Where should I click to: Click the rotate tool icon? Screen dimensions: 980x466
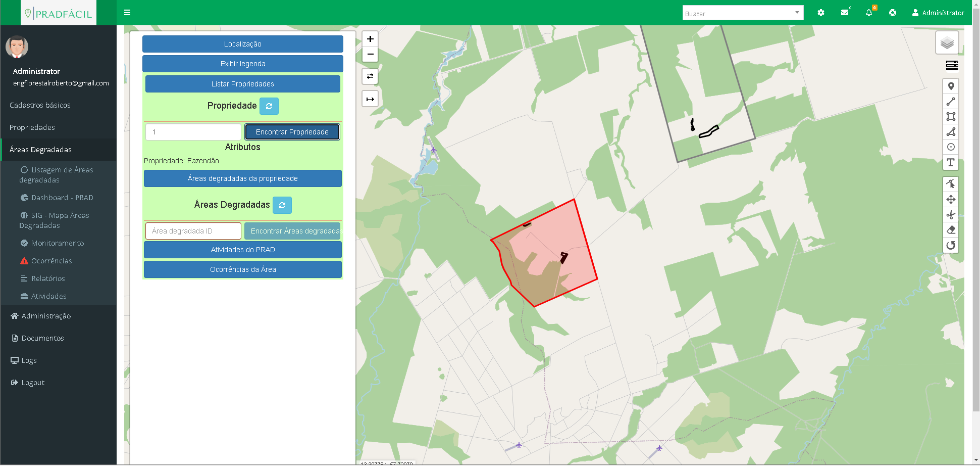951,245
